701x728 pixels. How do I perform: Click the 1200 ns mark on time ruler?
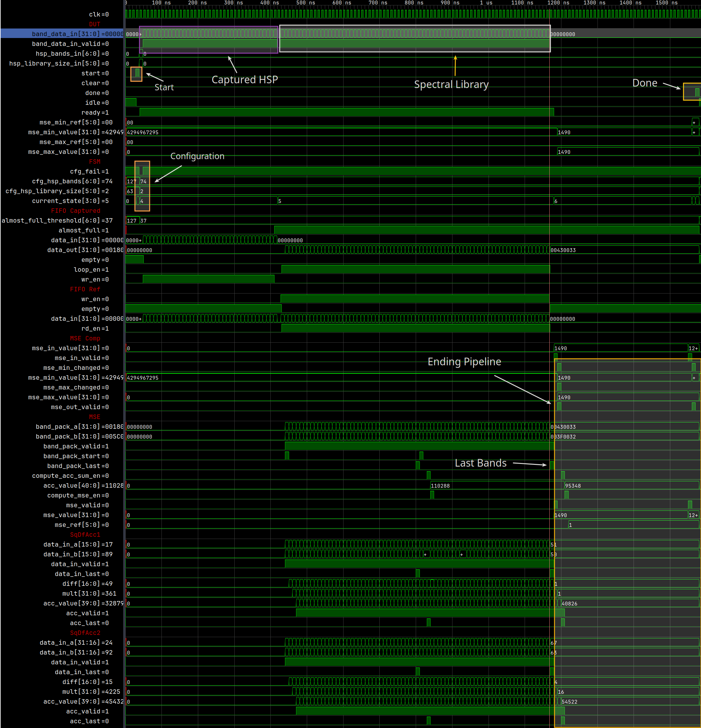558,3
